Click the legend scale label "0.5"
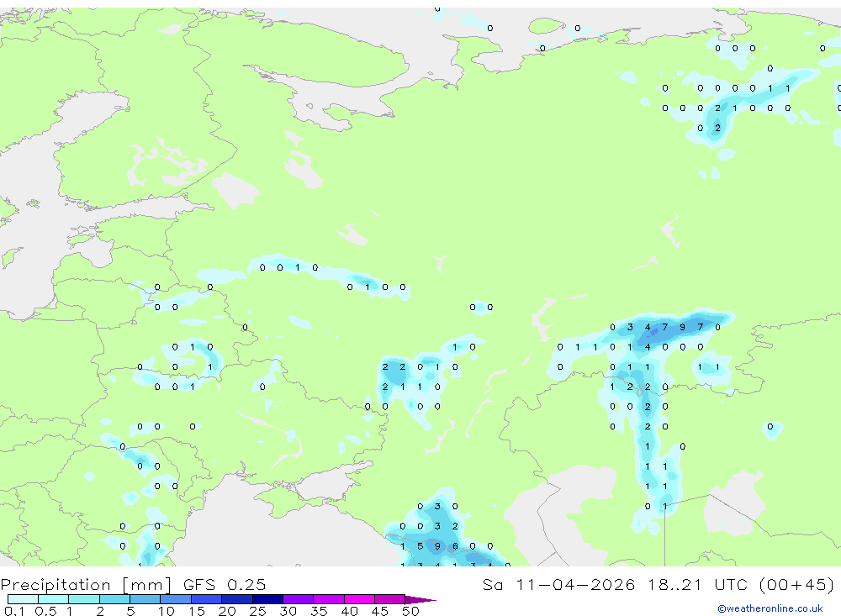841x616 pixels. (45, 611)
